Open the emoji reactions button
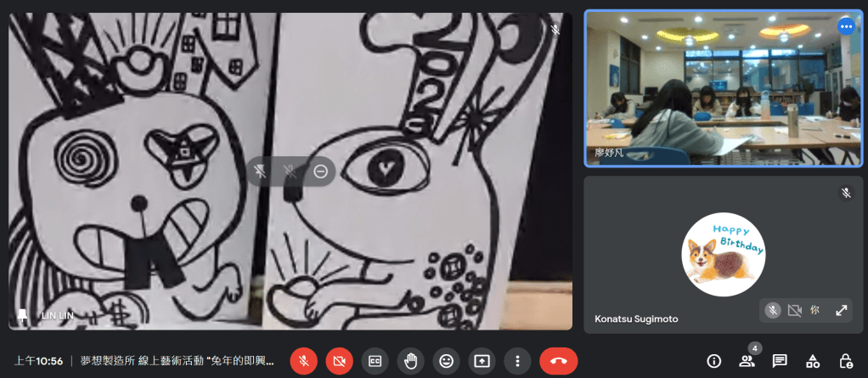 pyautogui.click(x=446, y=361)
